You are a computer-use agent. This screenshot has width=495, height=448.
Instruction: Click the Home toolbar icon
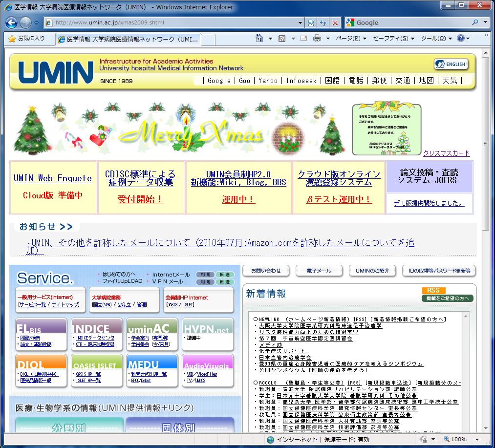click(x=259, y=38)
